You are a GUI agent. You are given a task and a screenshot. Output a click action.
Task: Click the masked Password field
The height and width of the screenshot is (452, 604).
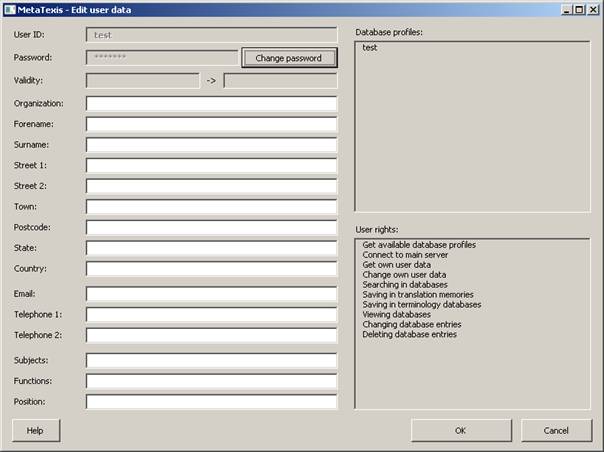[x=162, y=57]
